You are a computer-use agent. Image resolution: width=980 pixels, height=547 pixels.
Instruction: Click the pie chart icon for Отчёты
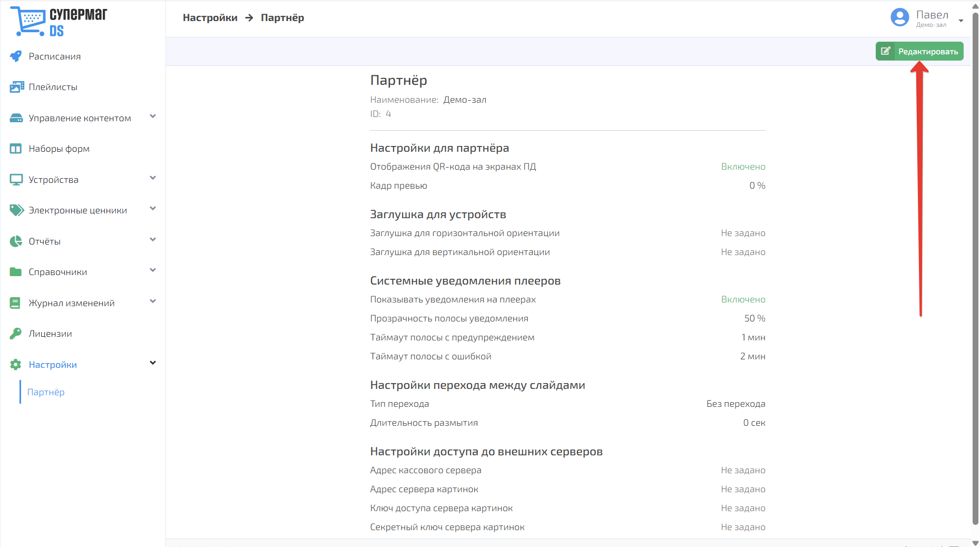[16, 241]
